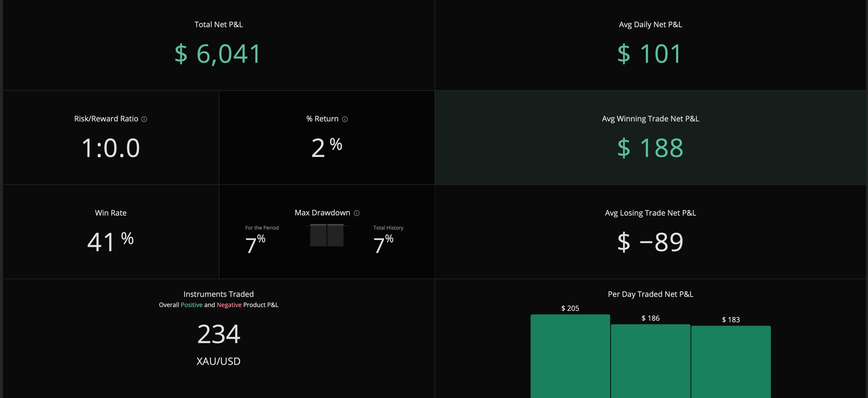Click the % Return value 2 %
868x398 pixels.
[327, 147]
